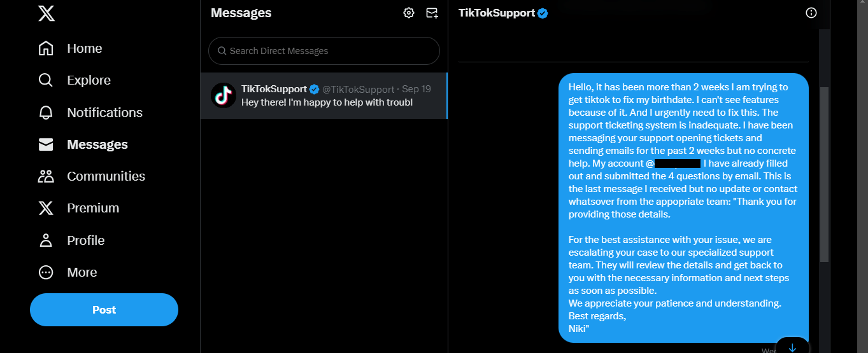The height and width of the screenshot is (353, 868).
Task: Click the TikTokSupport conversation header name
Action: (497, 13)
